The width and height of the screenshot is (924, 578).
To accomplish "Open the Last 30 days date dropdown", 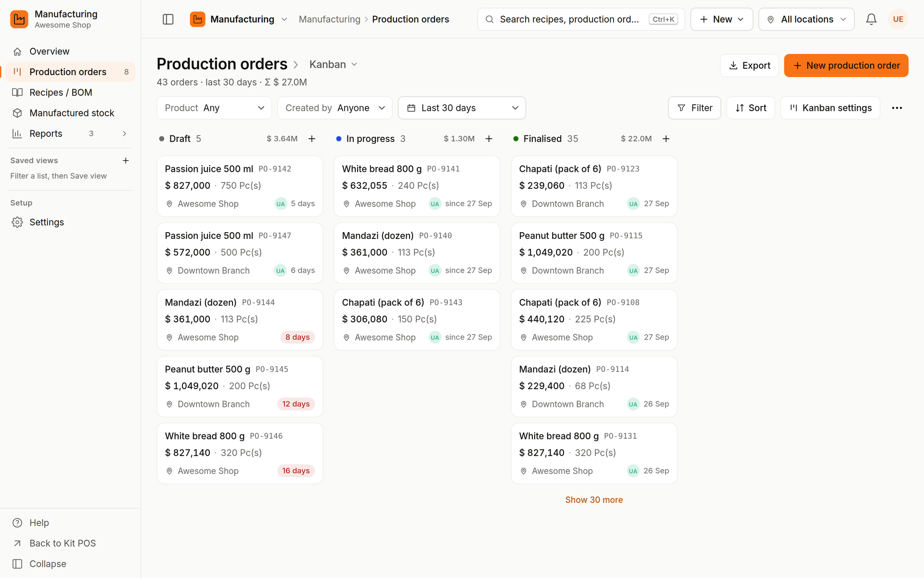I will click(462, 108).
